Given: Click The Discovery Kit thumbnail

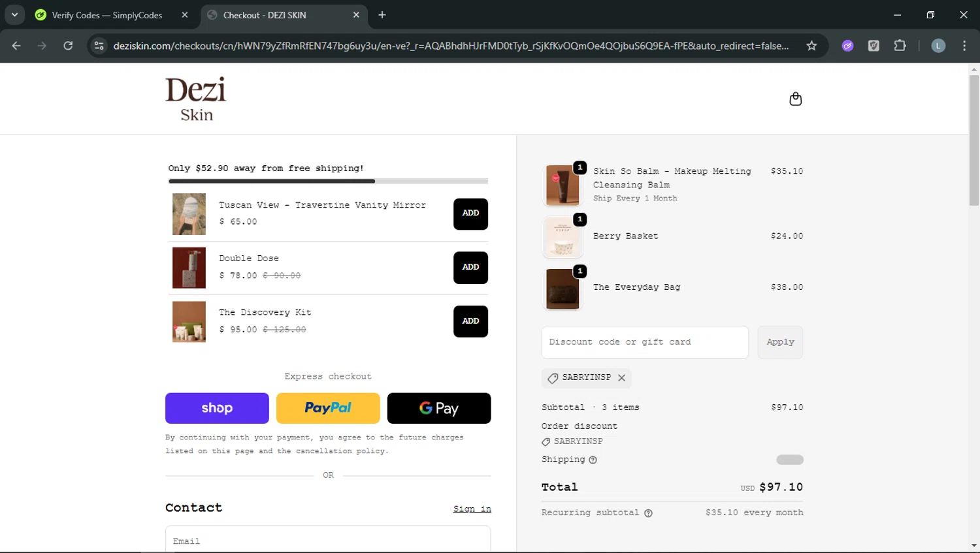Looking at the screenshot, I should (189, 322).
